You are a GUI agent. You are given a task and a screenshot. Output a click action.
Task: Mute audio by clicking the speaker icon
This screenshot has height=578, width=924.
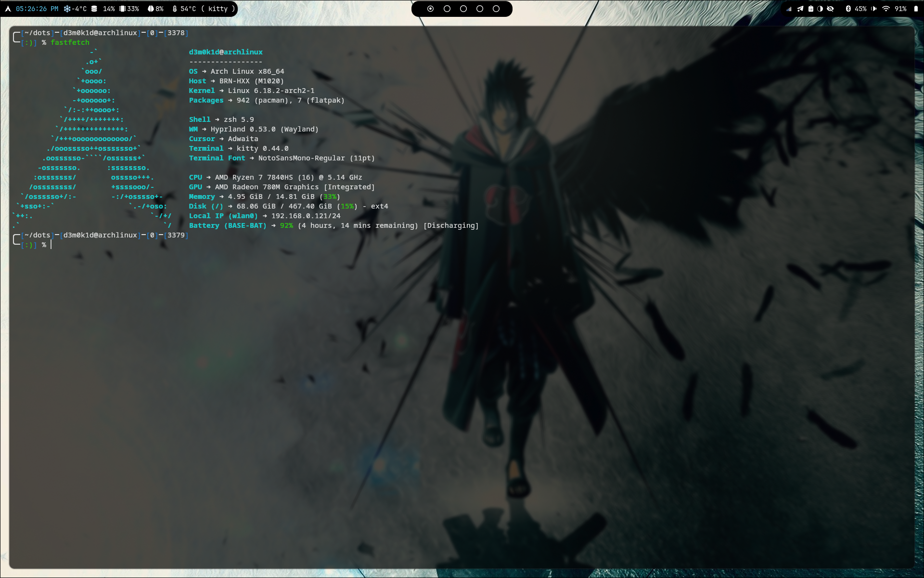click(873, 8)
